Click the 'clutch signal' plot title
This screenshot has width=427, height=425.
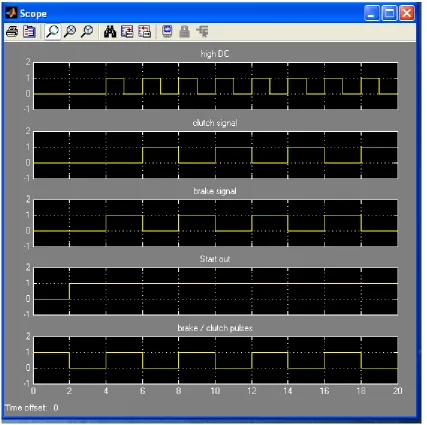[215, 123]
